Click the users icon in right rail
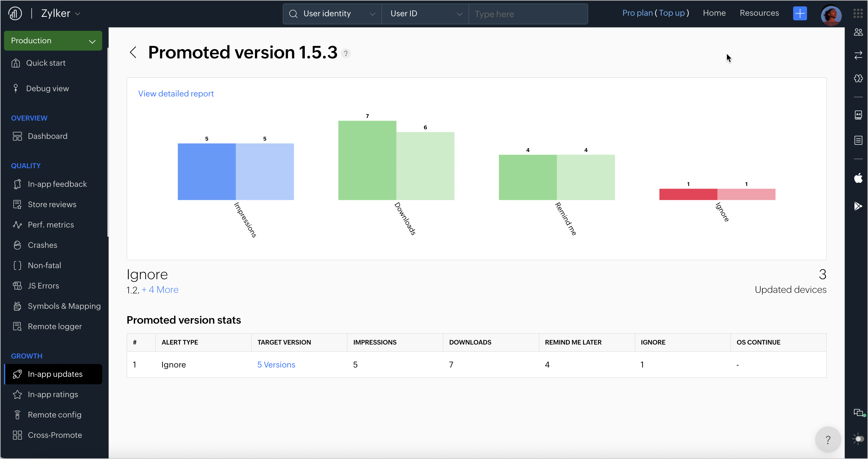The image size is (868, 459). click(858, 32)
